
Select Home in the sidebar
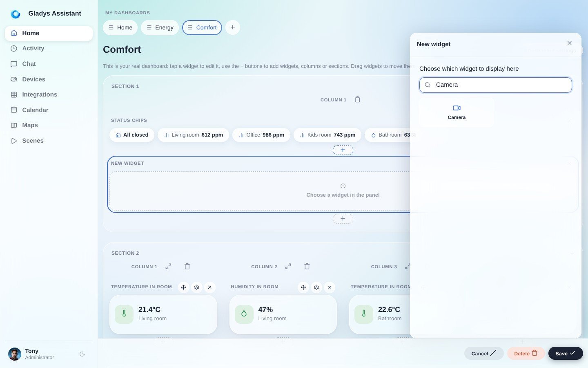49,33
